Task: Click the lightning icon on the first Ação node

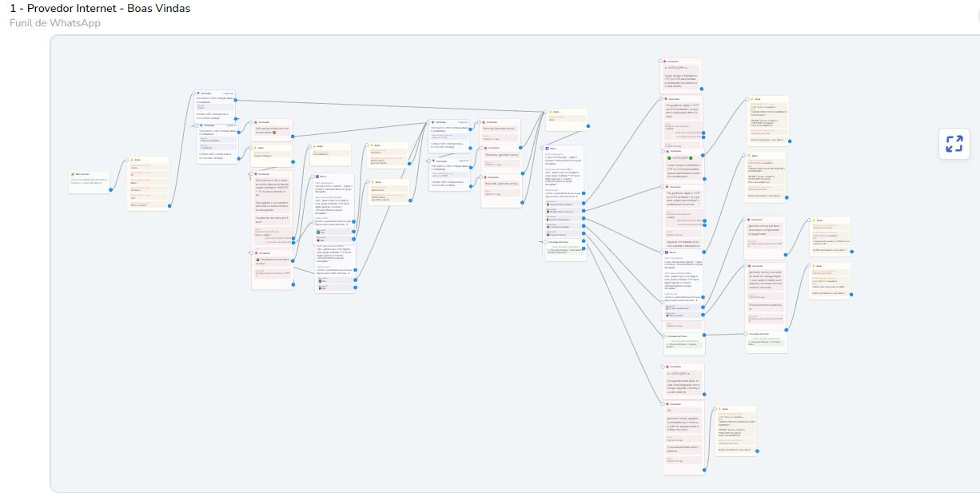Action: tap(132, 160)
